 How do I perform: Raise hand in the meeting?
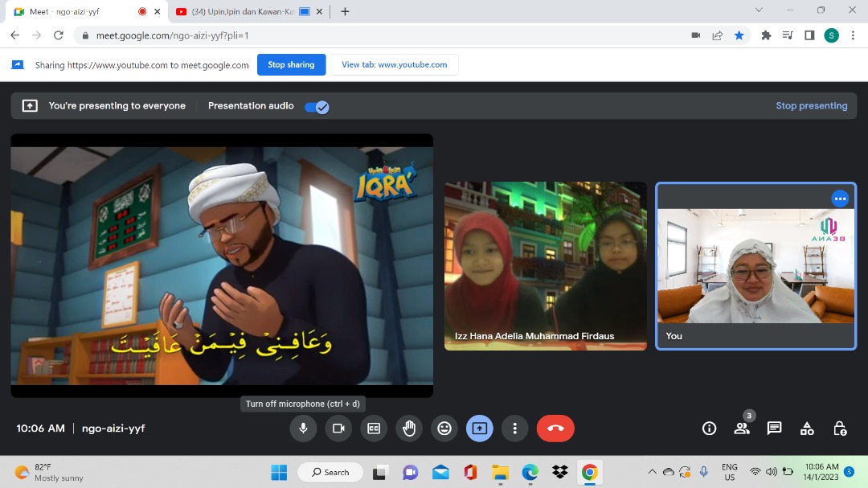pos(409,429)
